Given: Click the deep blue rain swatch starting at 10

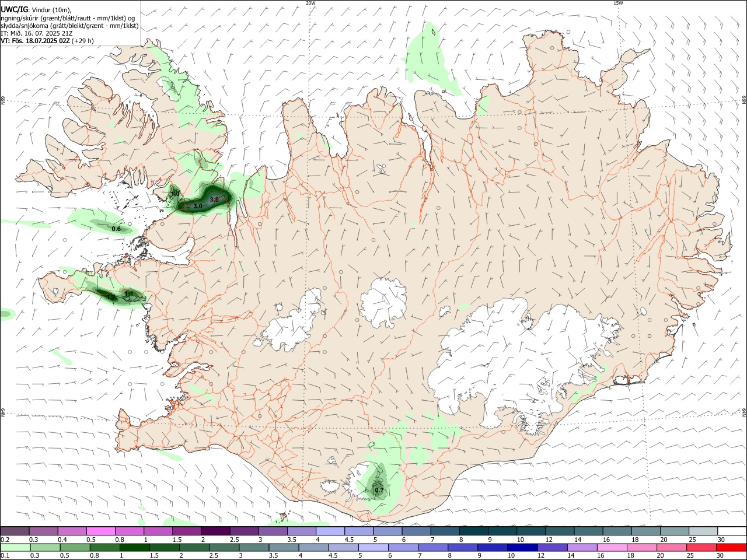Looking at the screenshot, I should (522, 547).
